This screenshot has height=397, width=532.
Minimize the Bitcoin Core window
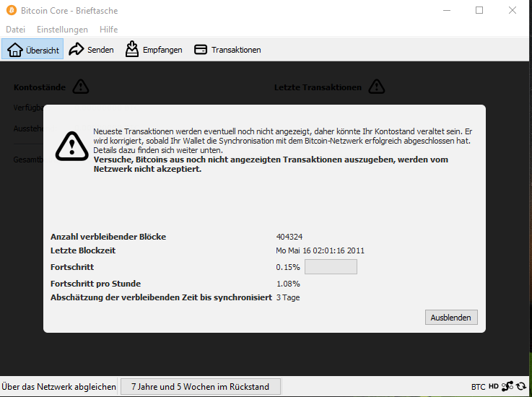point(447,11)
